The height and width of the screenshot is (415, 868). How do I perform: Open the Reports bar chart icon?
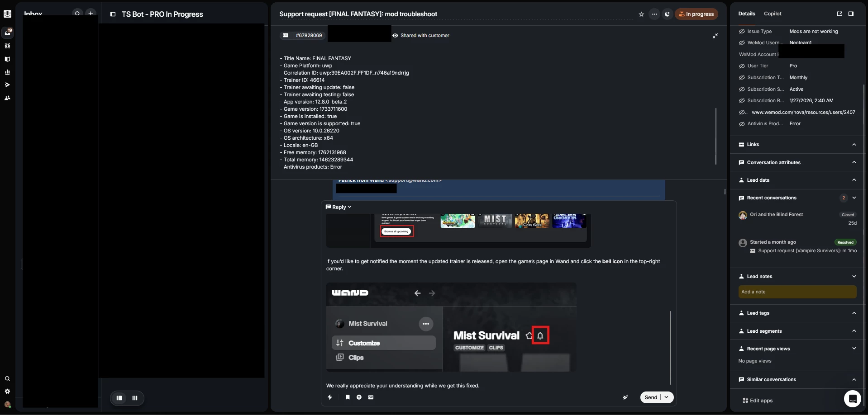point(7,72)
